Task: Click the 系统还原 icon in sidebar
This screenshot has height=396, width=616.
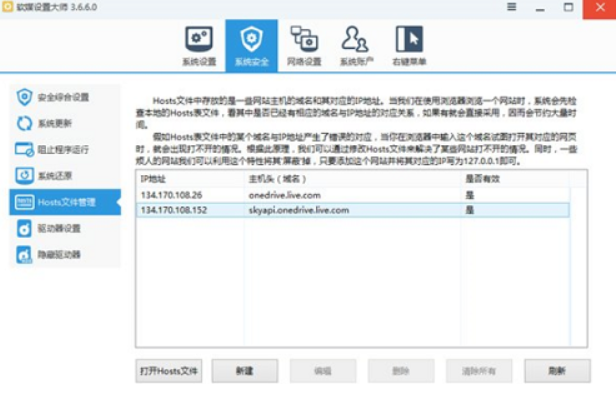Action: [24, 176]
